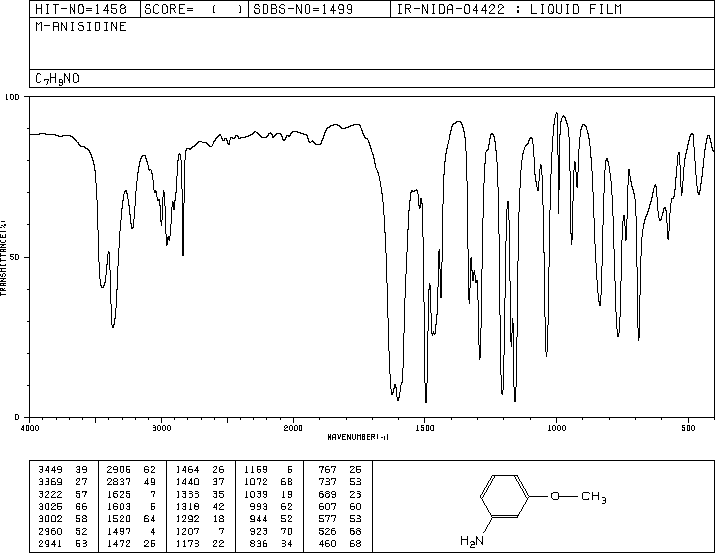Image resolution: width=715 pixels, height=553 pixels.
Task: Click the 1472 peak entry
Action: pos(131,544)
